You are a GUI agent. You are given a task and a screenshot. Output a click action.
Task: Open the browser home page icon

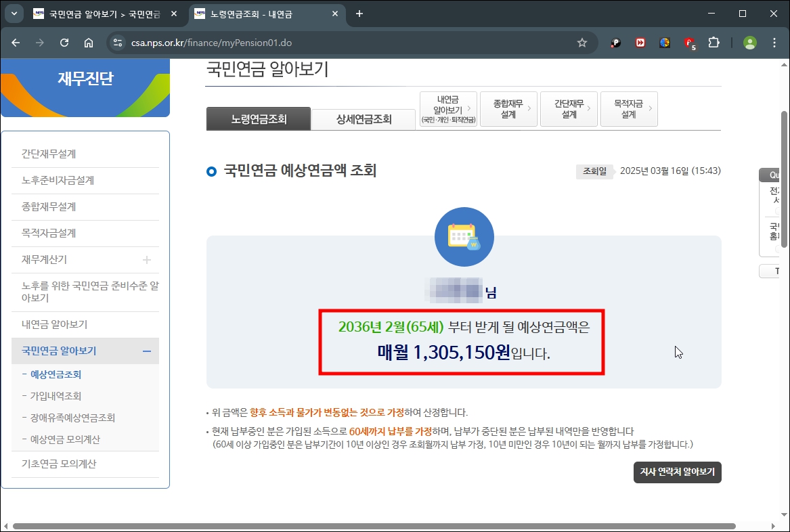[89, 42]
